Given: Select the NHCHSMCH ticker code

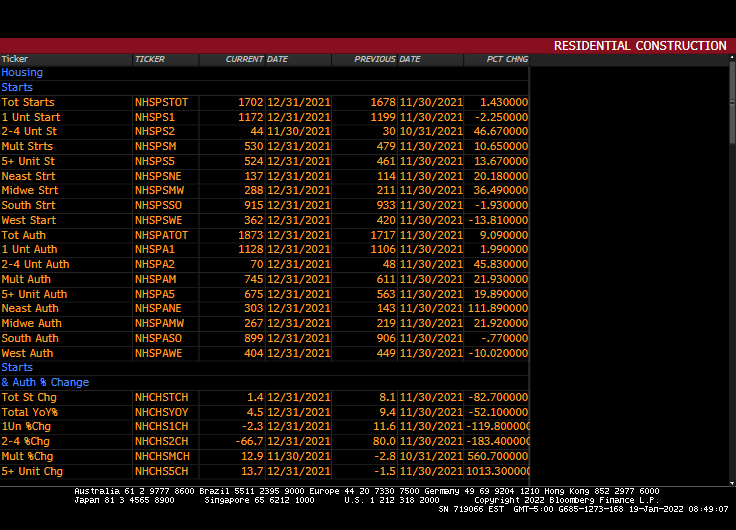Looking at the screenshot, I should [161, 456].
